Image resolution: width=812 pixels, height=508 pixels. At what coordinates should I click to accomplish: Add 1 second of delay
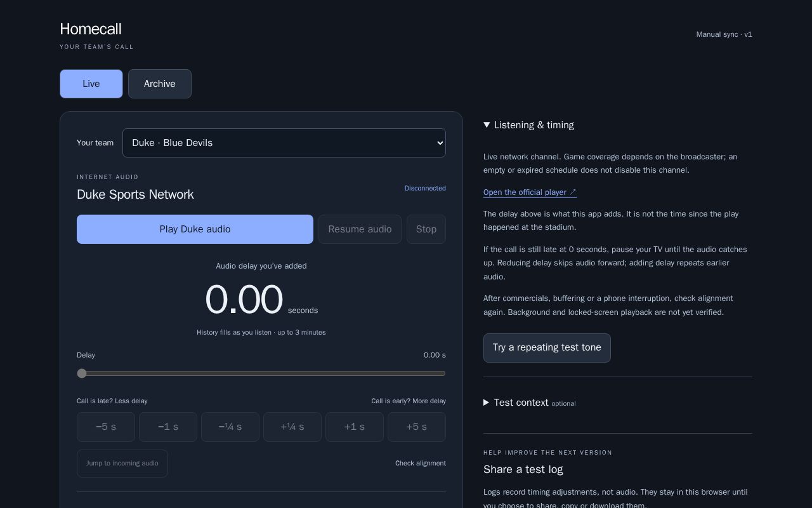point(355,427)
